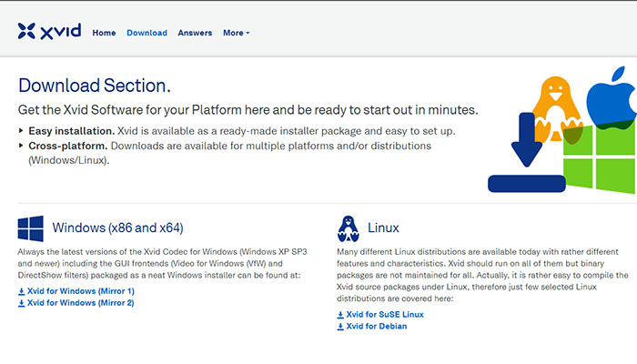Click the Xvid logo in header
The width and height of the screenshot is (637, 364).
coord(49,31)
